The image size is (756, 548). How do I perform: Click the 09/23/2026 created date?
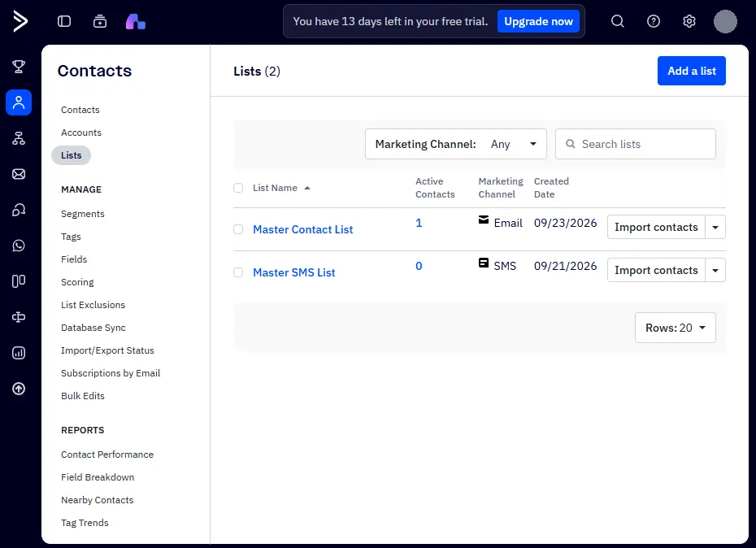pos(565,223)
